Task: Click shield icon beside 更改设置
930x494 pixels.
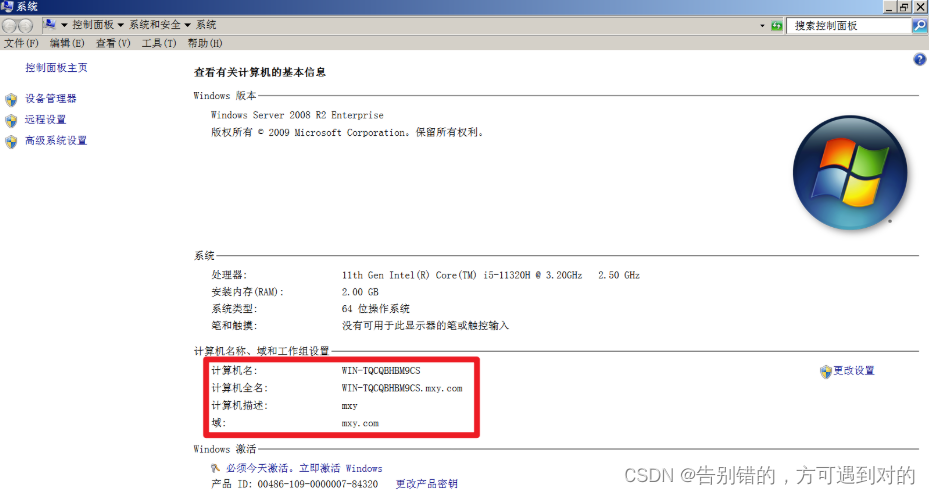Action: tap(826, 371)
